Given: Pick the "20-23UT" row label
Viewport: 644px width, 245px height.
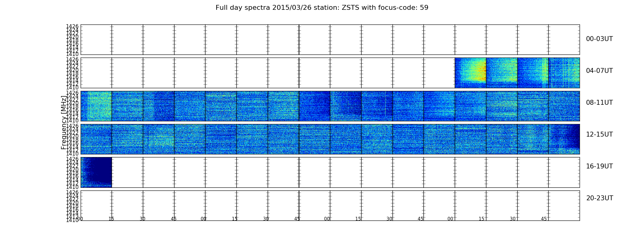Looking at the screenshot, I should pyautogui.click(x=600, y=198).
